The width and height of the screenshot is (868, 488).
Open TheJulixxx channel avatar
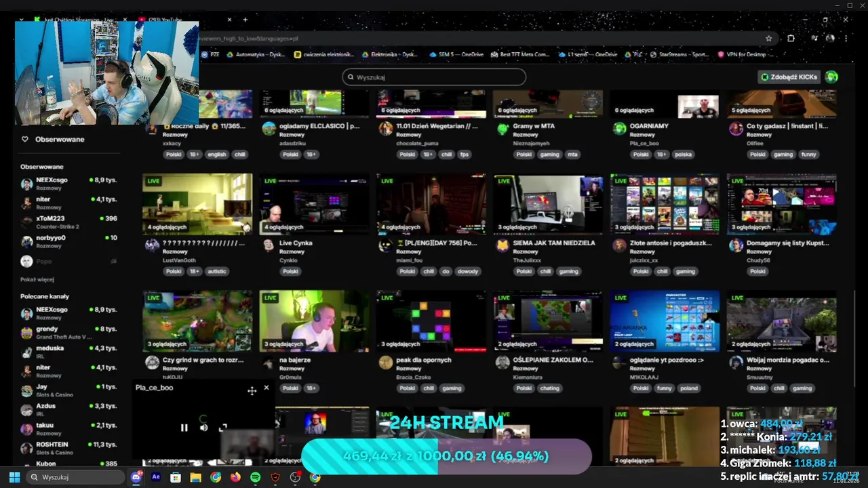pyautogui.click(x=502, y=245)
